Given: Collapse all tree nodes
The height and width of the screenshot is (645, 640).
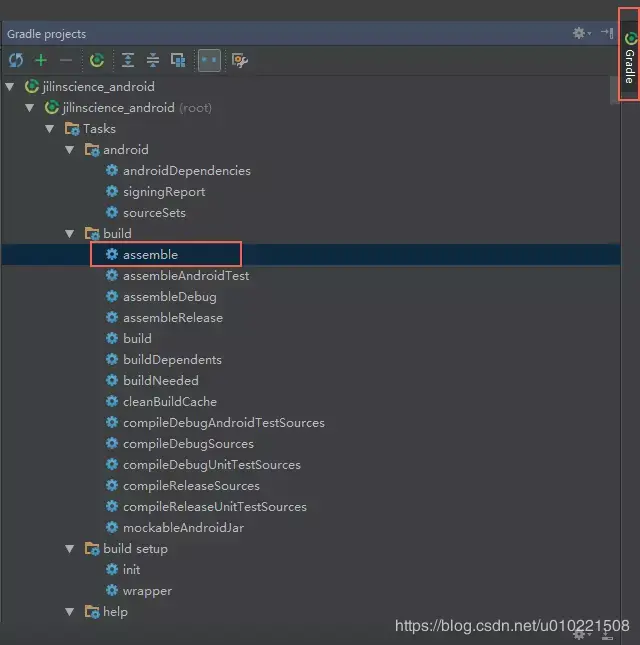Looking at the screenshot, I should pos(153,60).
